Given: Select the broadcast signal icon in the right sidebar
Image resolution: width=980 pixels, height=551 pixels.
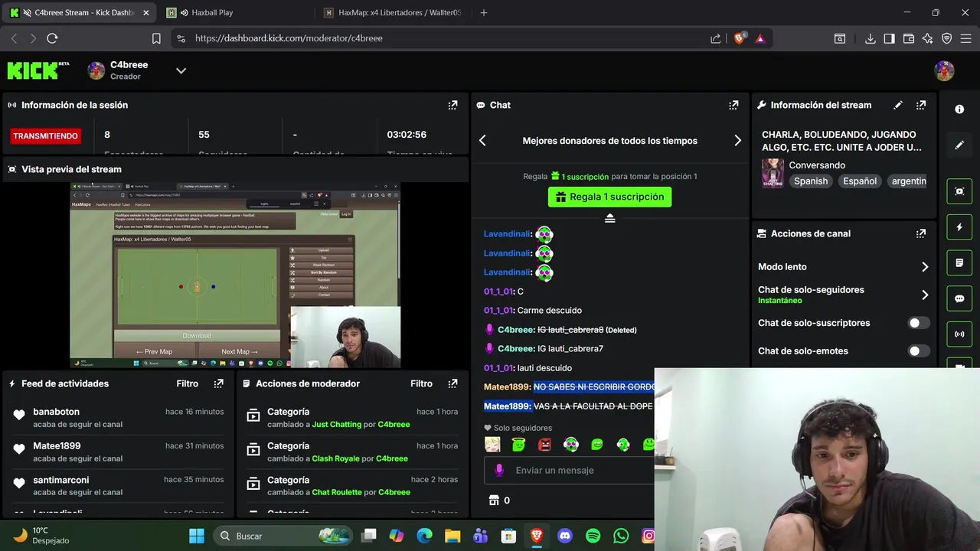Looking at the screenshot, I should 959,334.
